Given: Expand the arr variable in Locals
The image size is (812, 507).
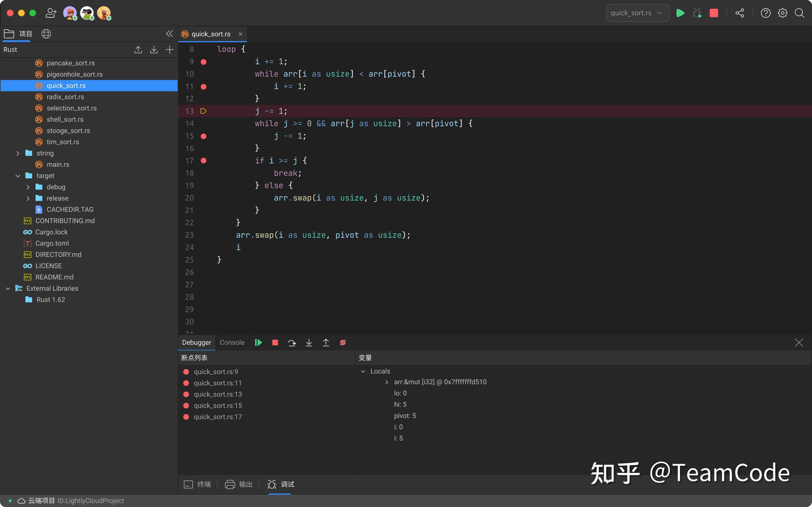Looking at the screenshot, I should point(387,382).
